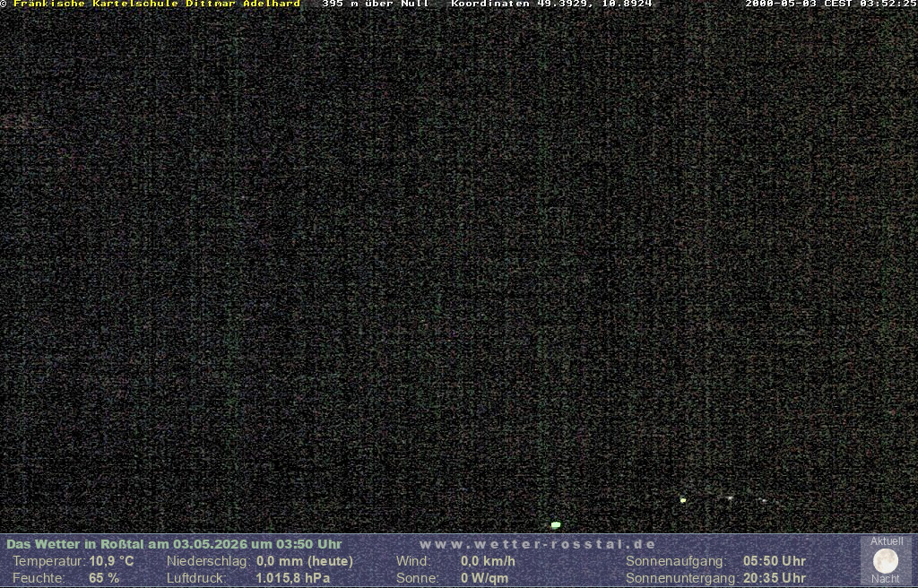This screenshot has height=588, width=918.
Task: Click the moon night icon
Action: pyautogui.click(x=885, y=560)
